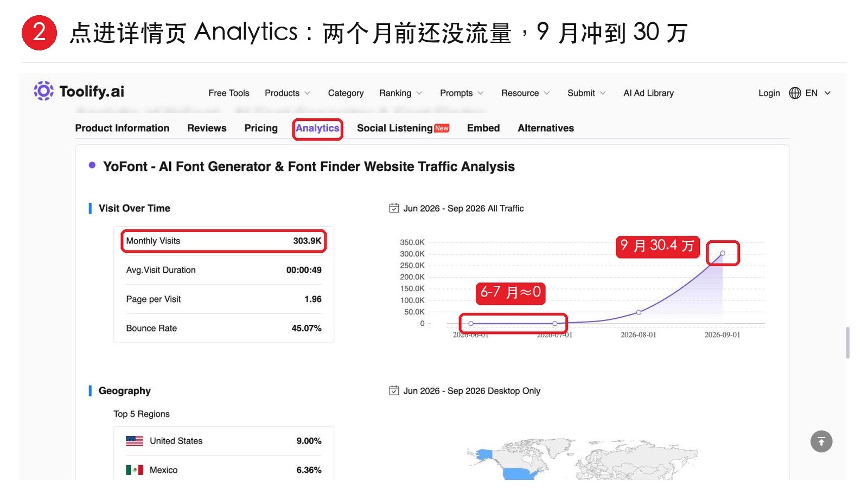Image resolution: width=868 pixels, height=488 pixels.
Task: Click the globe language icon
Action: [x=795, y=93]
